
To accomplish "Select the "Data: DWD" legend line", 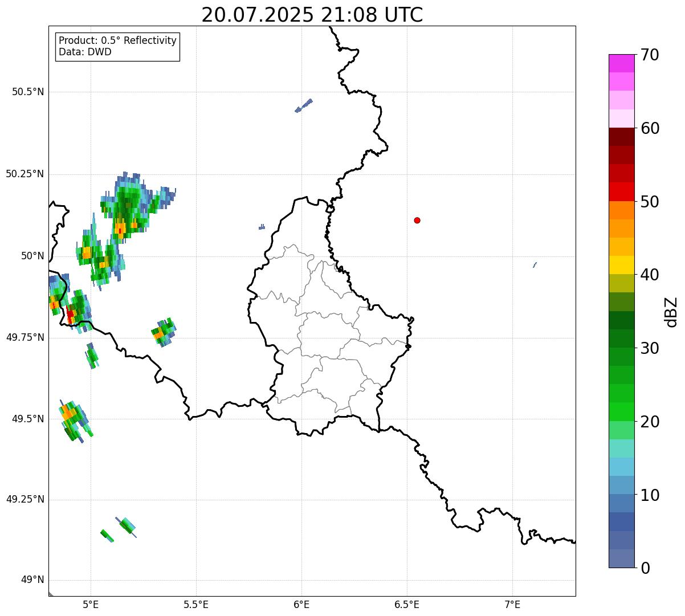I will [85, 52].
